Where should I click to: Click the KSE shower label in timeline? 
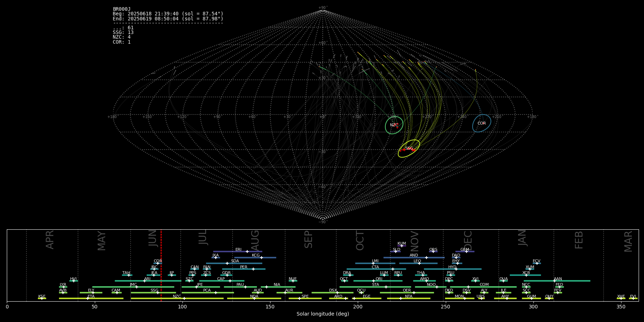pyautogui.click(x=42, y=297)
